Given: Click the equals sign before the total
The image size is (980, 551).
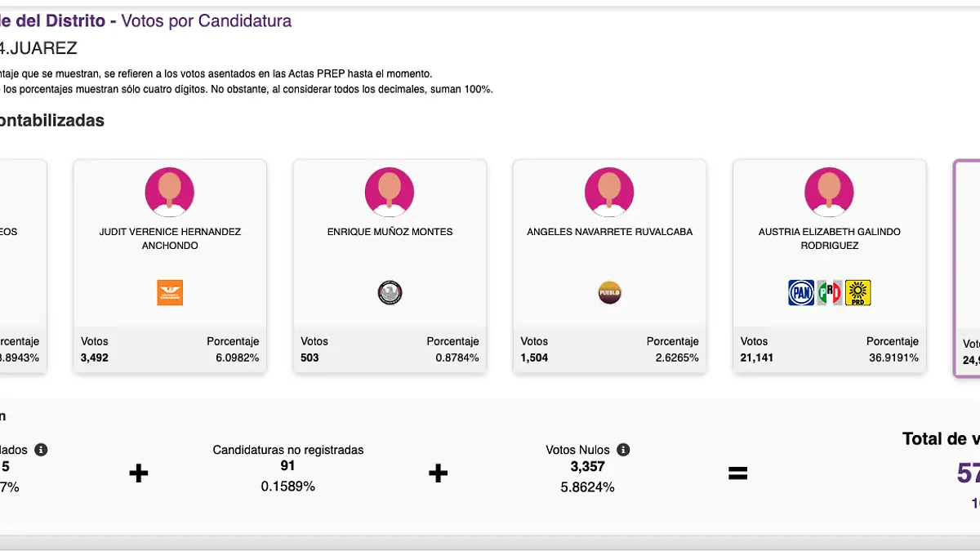Looking at the screenshot, I should (737, 473).
